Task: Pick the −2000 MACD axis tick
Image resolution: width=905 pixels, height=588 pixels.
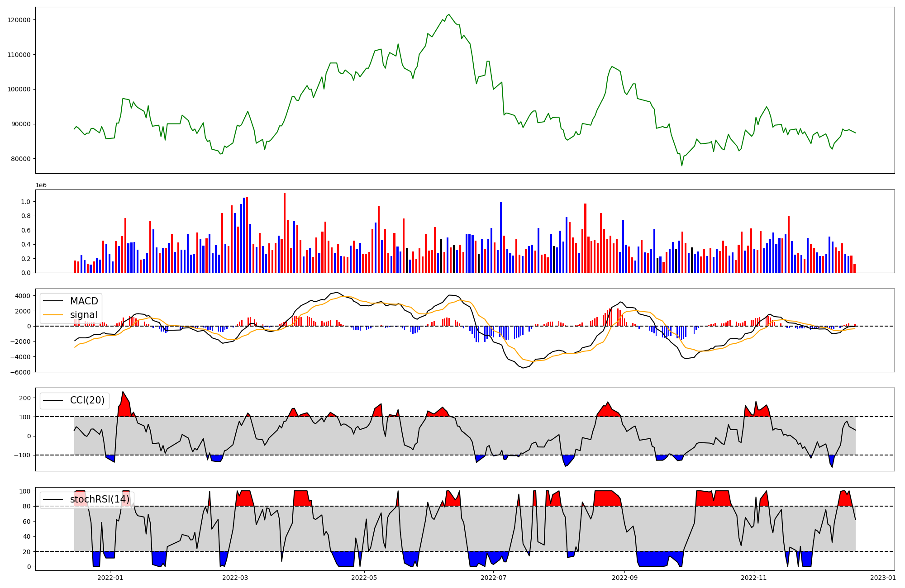Action: pyautogui.click(x=20, y=342)
